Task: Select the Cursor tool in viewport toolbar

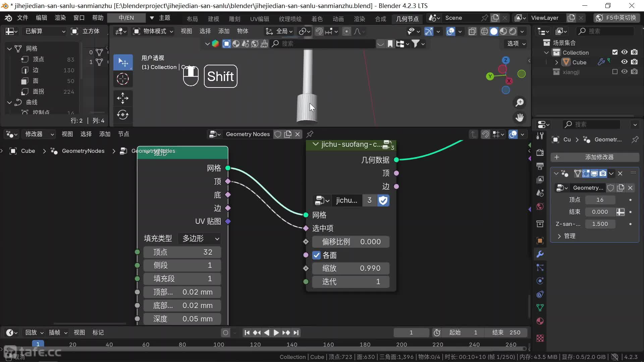Action: coord(123,79)
